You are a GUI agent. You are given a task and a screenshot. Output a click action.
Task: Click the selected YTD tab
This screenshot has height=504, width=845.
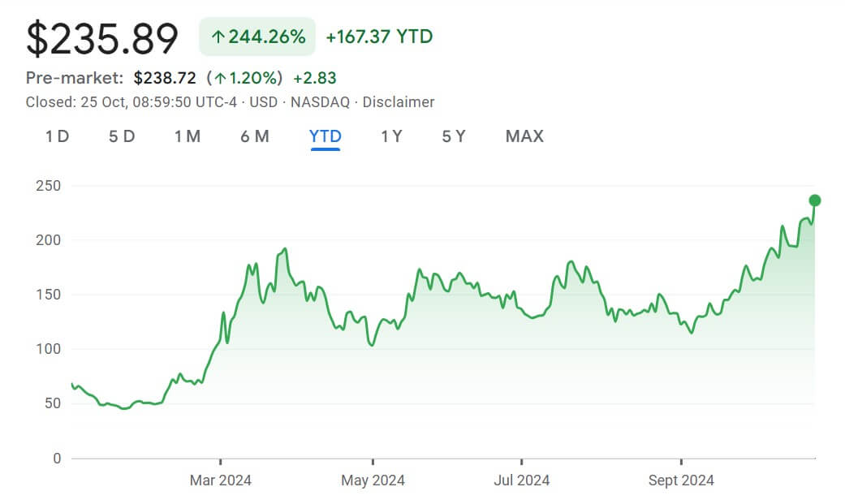click(x=325, y=136)
